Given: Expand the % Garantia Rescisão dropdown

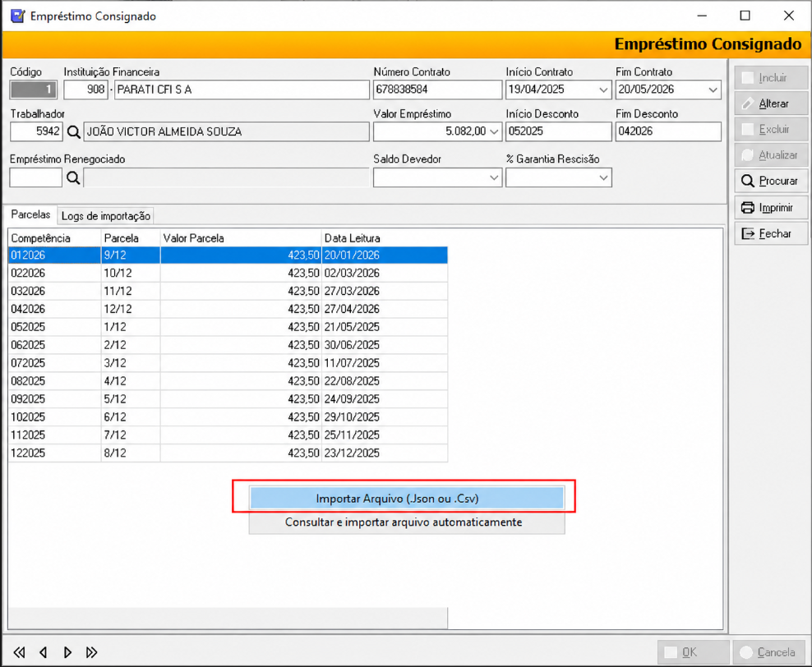Looking at the screenshot, I should point(602,178).
